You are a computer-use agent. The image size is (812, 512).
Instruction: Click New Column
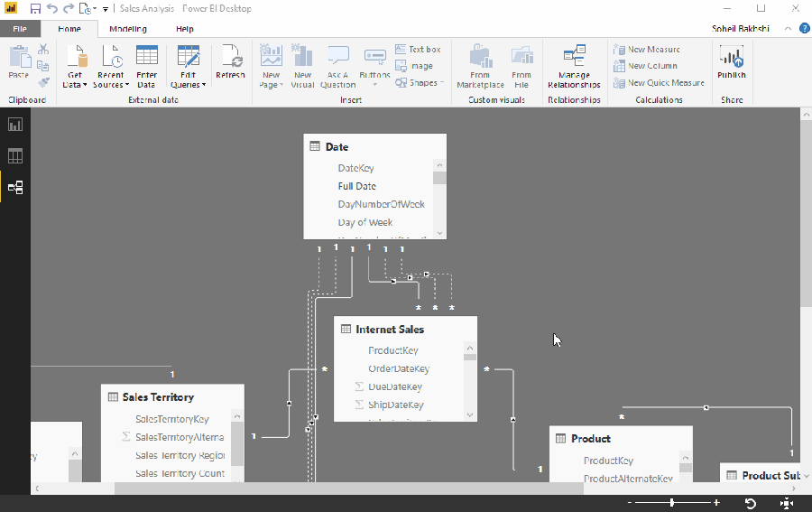pyautogui.click(x=645, y=66)
